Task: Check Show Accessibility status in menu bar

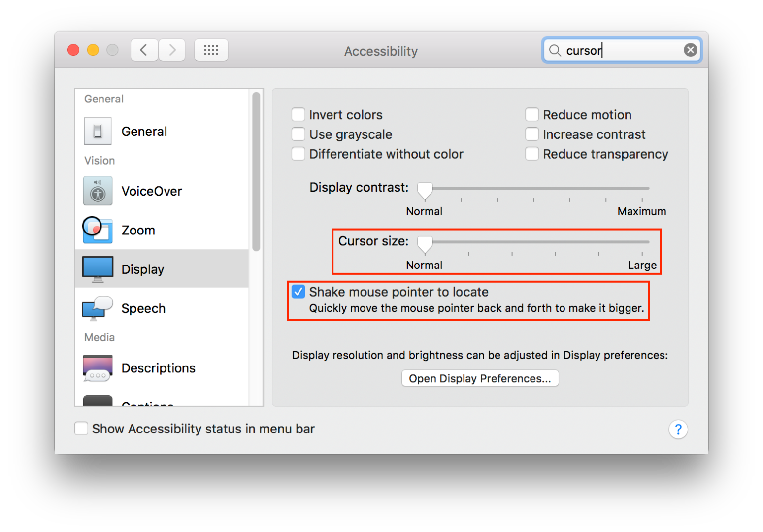Action: click(x=81, y=429)
